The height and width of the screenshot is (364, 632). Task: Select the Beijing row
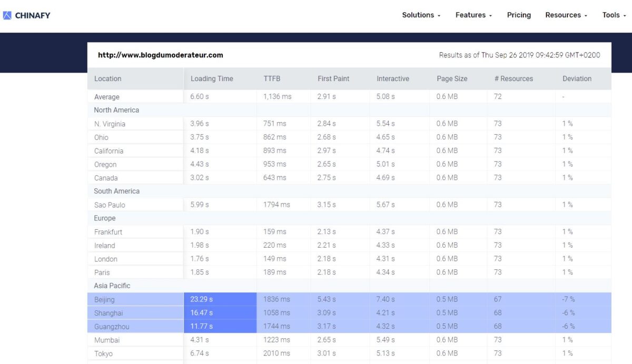(x=104, y=300)
